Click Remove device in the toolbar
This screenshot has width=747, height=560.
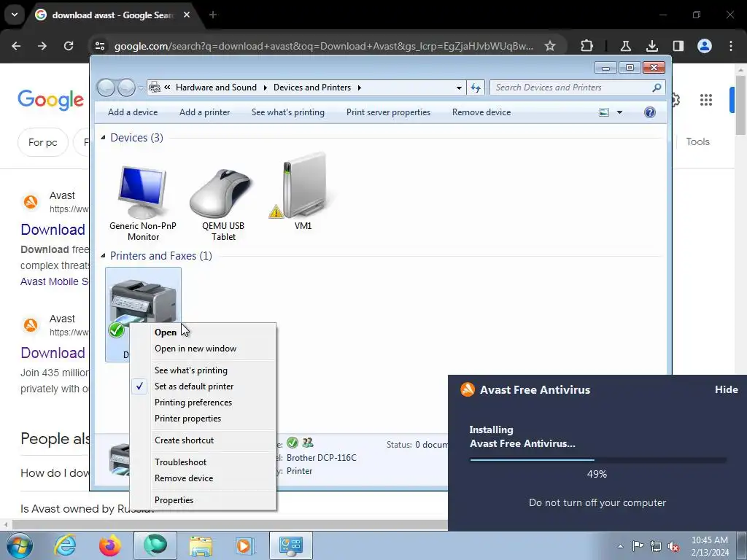tap(481, 112)
